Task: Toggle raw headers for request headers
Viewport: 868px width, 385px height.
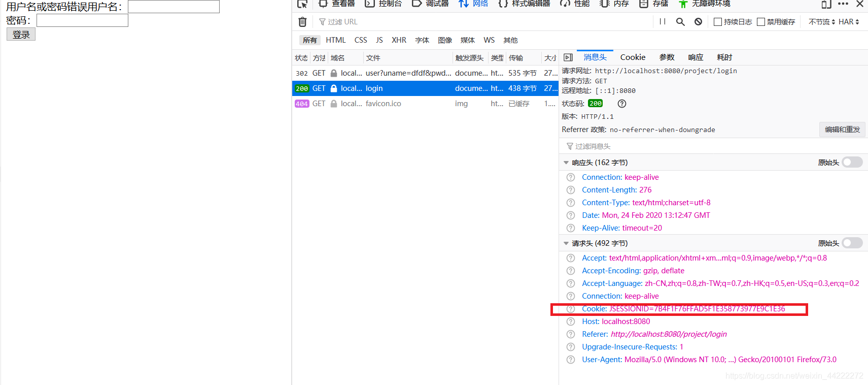Action: (x=852, y=243)
